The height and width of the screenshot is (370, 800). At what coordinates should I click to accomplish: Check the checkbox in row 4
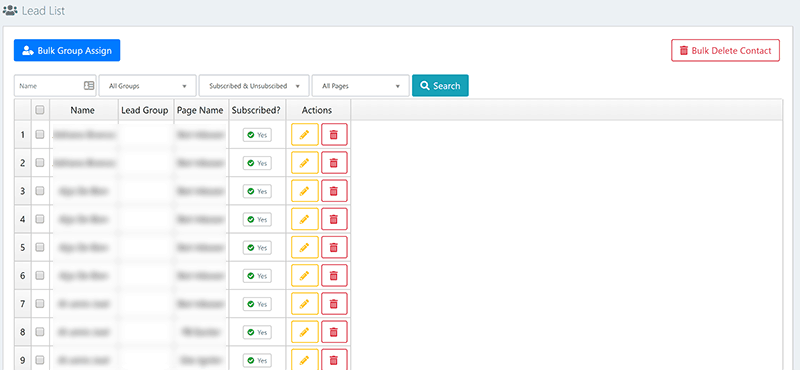pos(40,219)
